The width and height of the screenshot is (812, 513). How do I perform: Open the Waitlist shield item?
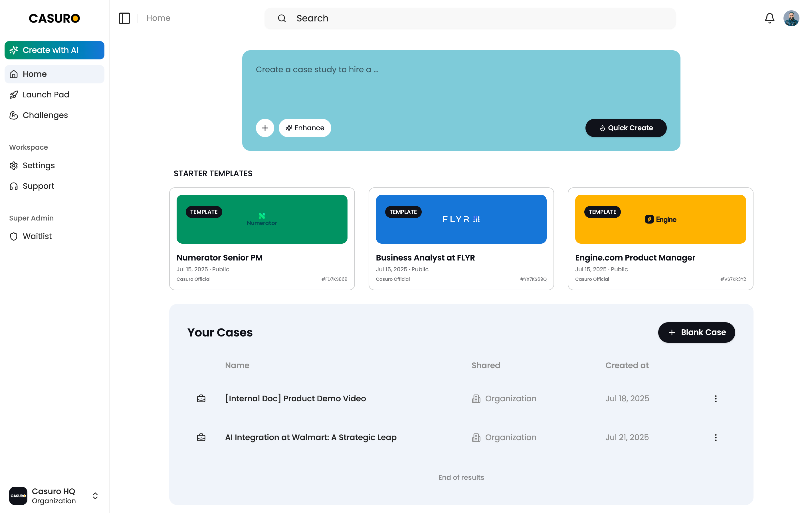37,236
